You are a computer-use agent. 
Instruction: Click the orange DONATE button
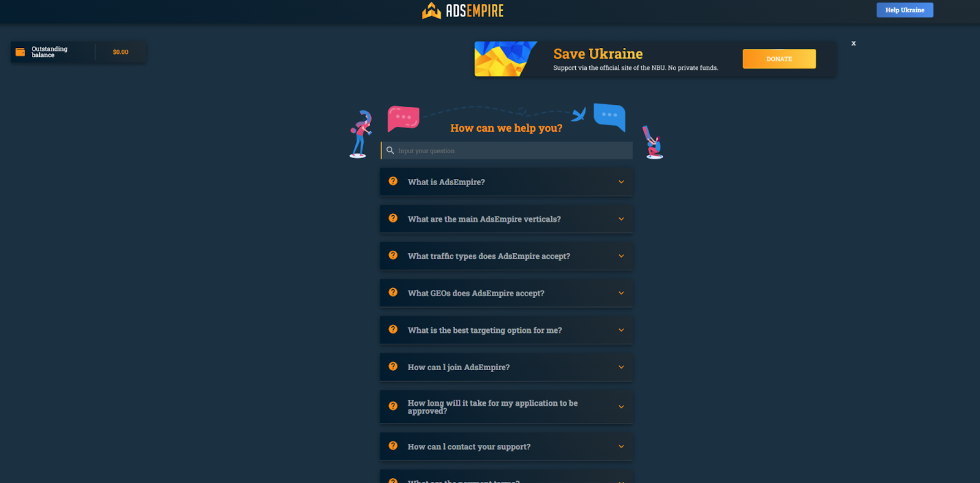click(779, 59)
